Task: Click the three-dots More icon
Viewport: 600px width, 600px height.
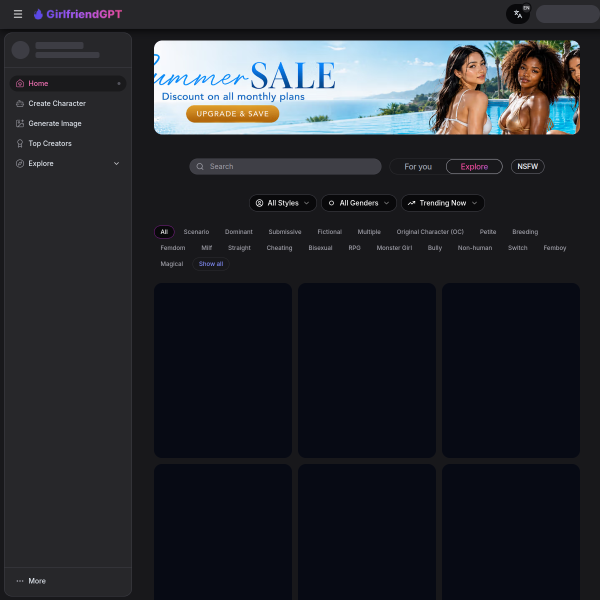Action: click(20, 581)
